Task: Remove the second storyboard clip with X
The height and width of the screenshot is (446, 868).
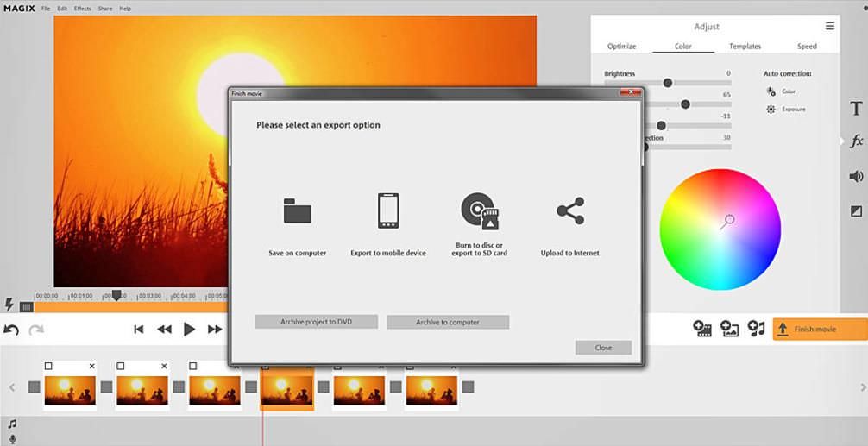Action: [x=164, y=367]
